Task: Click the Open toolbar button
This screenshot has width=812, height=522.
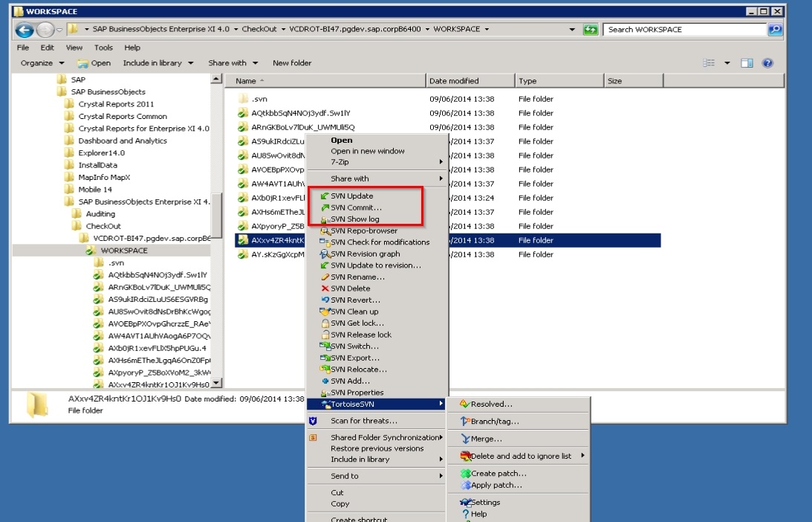Action: (94, 62)
